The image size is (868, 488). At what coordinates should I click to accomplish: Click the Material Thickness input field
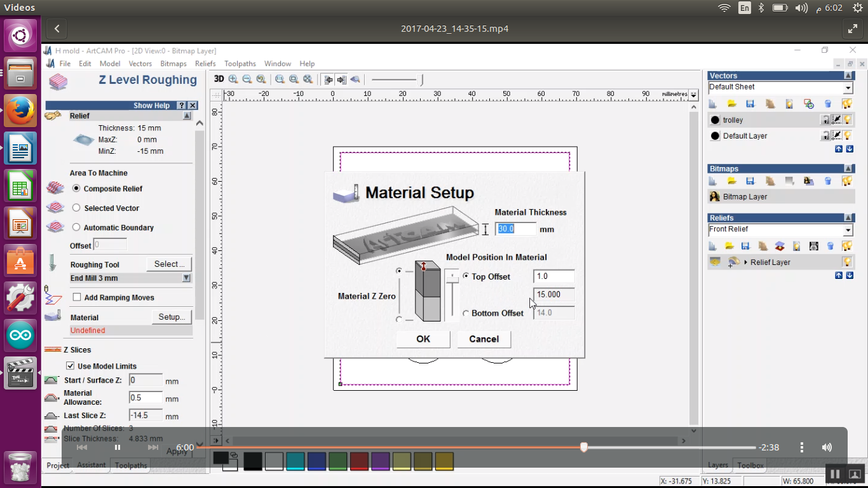(x=515, y=229)
